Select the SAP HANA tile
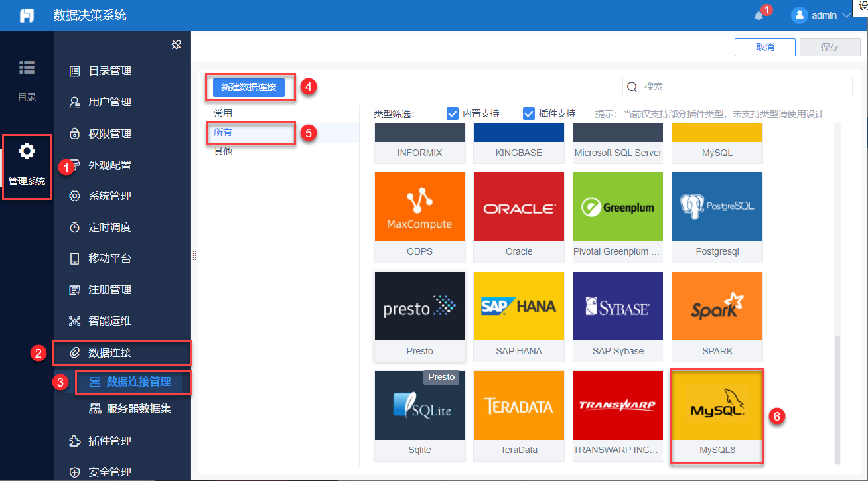 click(519, 316)
